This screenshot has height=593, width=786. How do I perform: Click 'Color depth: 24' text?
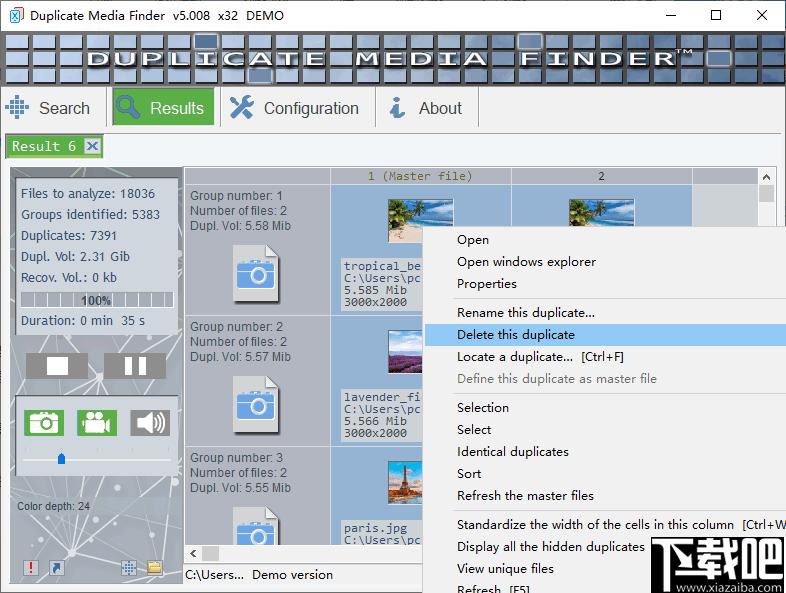click(54, 506)
